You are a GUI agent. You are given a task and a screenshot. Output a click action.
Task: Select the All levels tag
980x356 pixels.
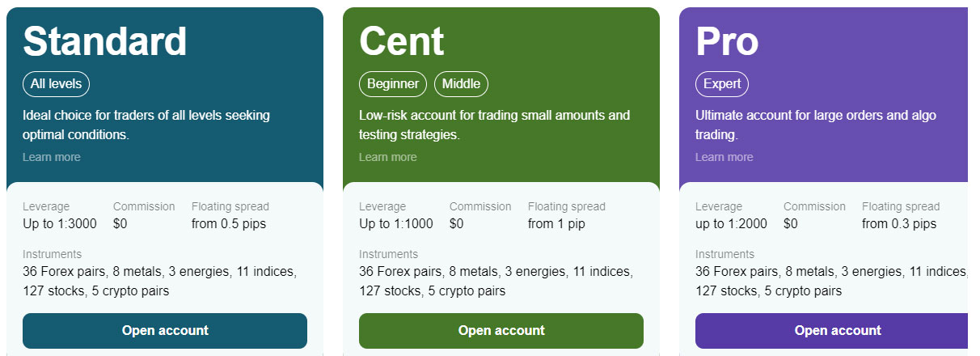point(56,84)
